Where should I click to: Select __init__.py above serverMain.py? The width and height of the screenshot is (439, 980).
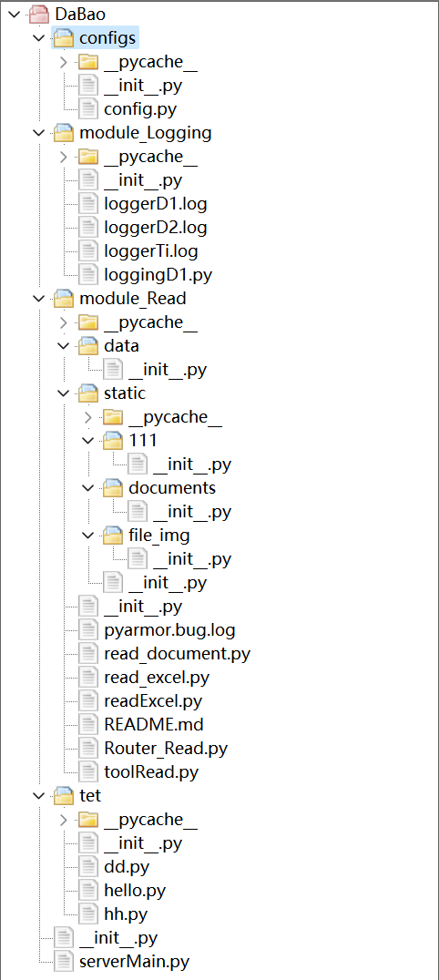click(118, 938)
